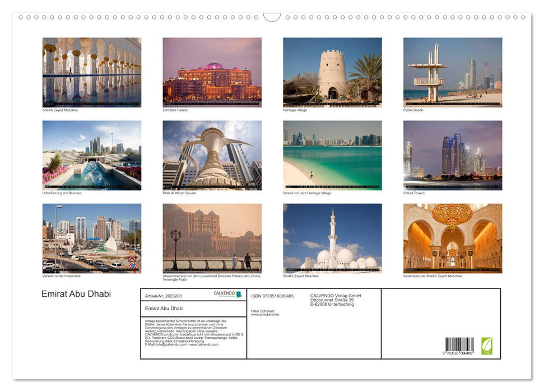Image resolution: width=544 pixels, height=392 pixels.
Task: Click the Sheikh Zayed Moschee minaret photo
Action: coord(332,237)
